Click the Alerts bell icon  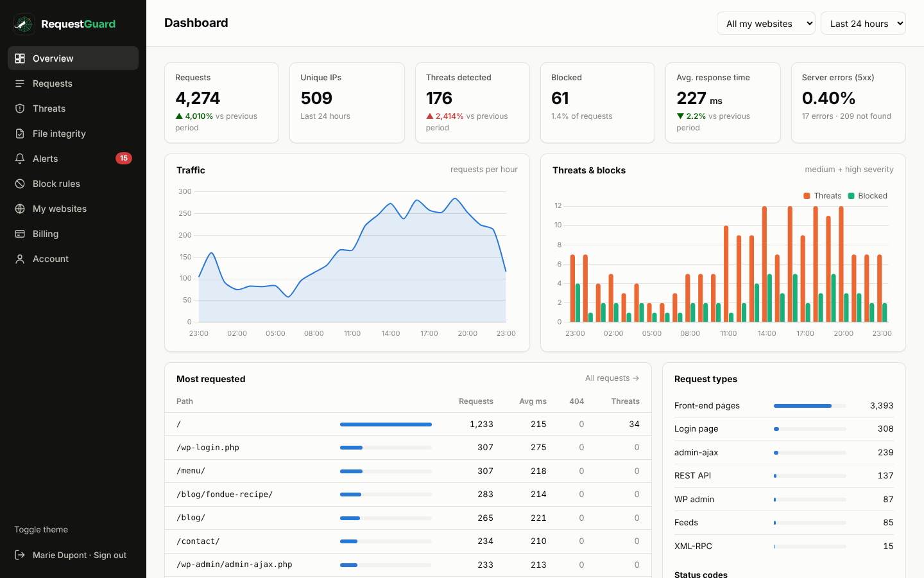pyautogui.click(x=20, y=159)
